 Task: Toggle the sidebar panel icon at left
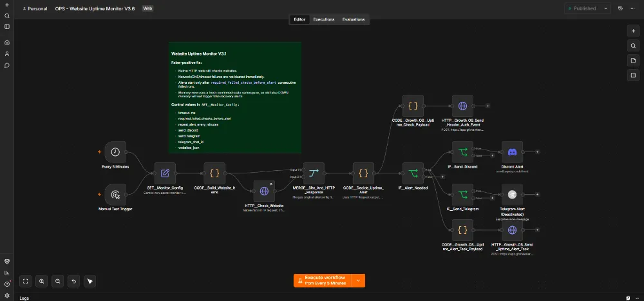[x=7, y=26]
